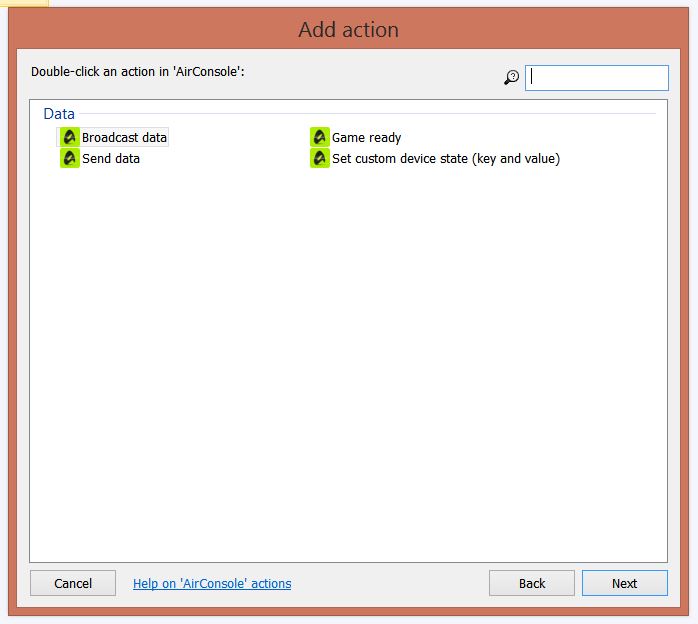
Task: Go Back to the previous step
Action: pyautogui.click(x=532, y=583)
